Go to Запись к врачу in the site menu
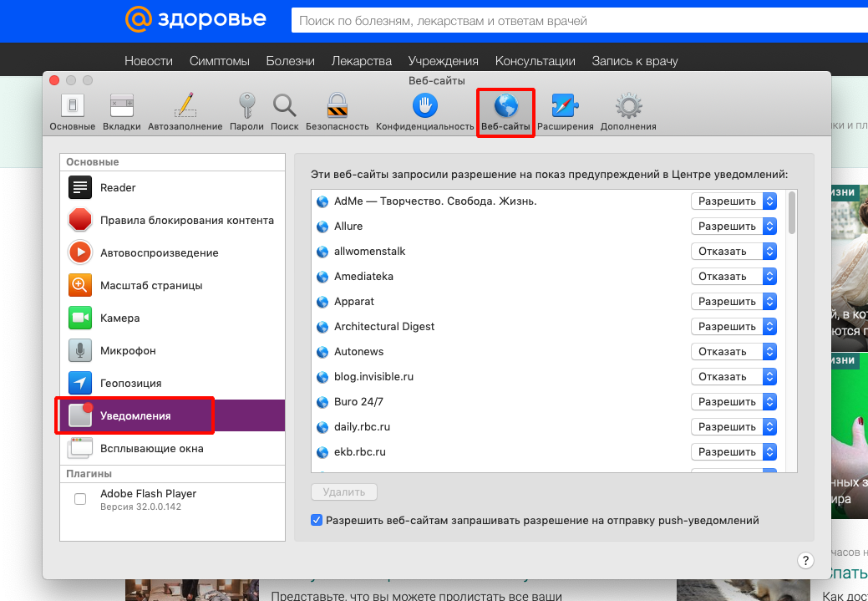Screen dimensions: 868x601 [x=635, y=61]
